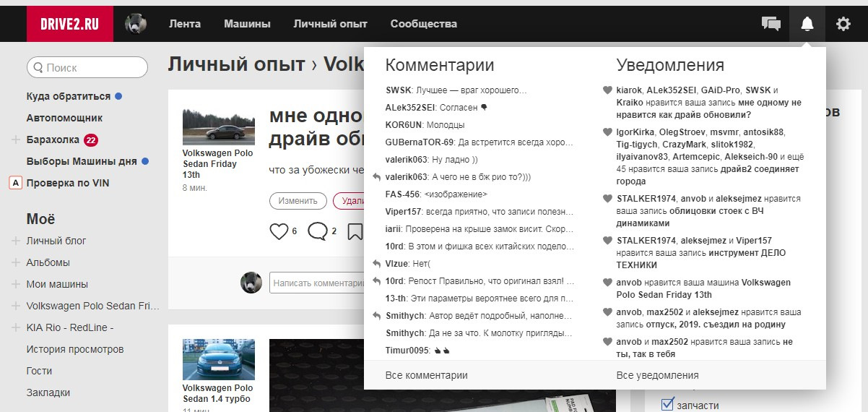Click heart icon beside не ты, так в тебя notification

coord(607,341)
